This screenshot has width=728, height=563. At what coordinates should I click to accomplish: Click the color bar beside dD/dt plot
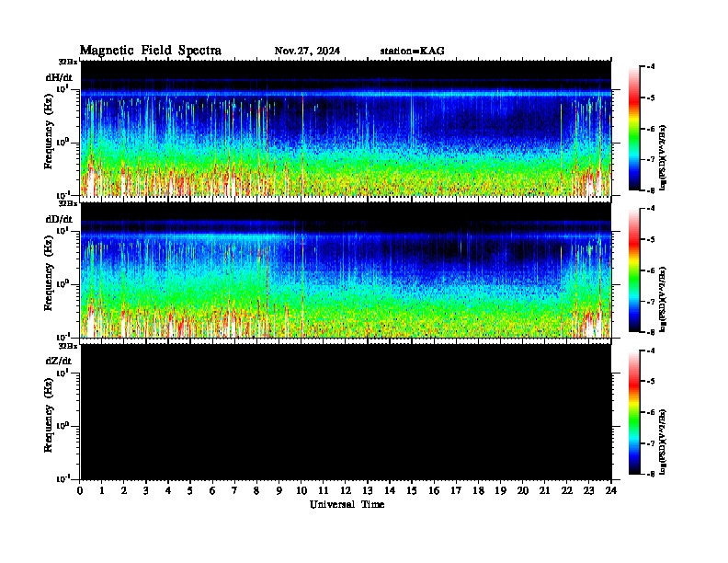(633, 270)
